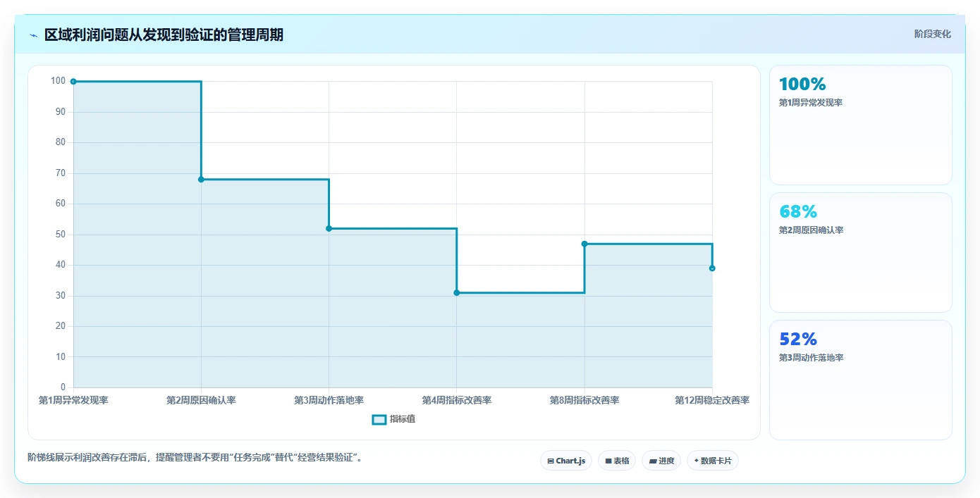The width and height of the screenshot is (980, 498).
Task: Click x-axis label 第8周指标改善率
Action: pos(584,400)
